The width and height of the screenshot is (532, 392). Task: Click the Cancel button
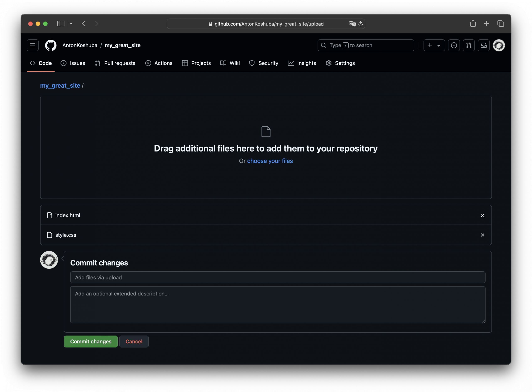pyautogui.click(x=134, y=342)
